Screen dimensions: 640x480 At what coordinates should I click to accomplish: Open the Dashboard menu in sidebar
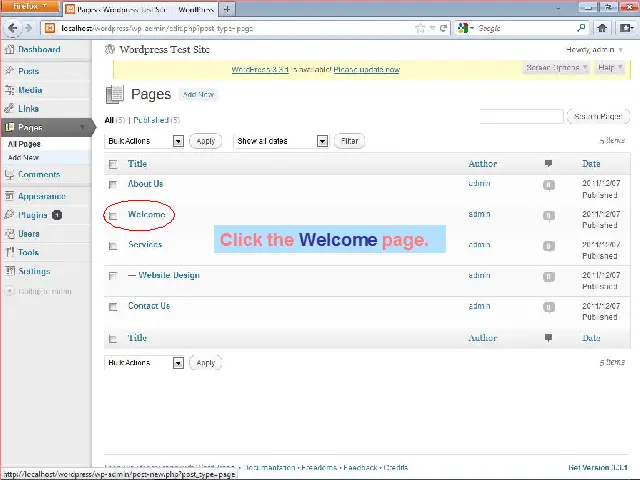coord(39,49)
